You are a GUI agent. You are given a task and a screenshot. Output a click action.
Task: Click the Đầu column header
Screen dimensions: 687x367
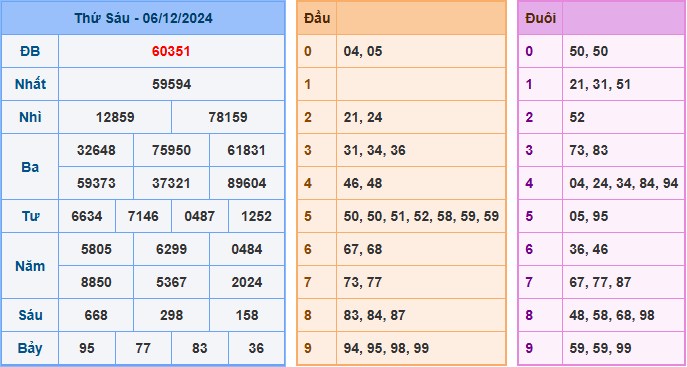317,18
